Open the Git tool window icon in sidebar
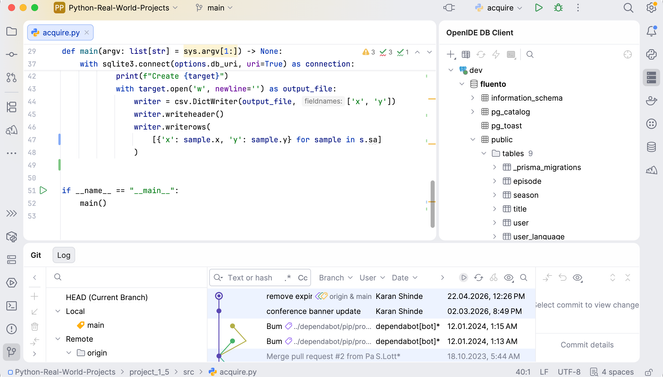 coord(11,352)
